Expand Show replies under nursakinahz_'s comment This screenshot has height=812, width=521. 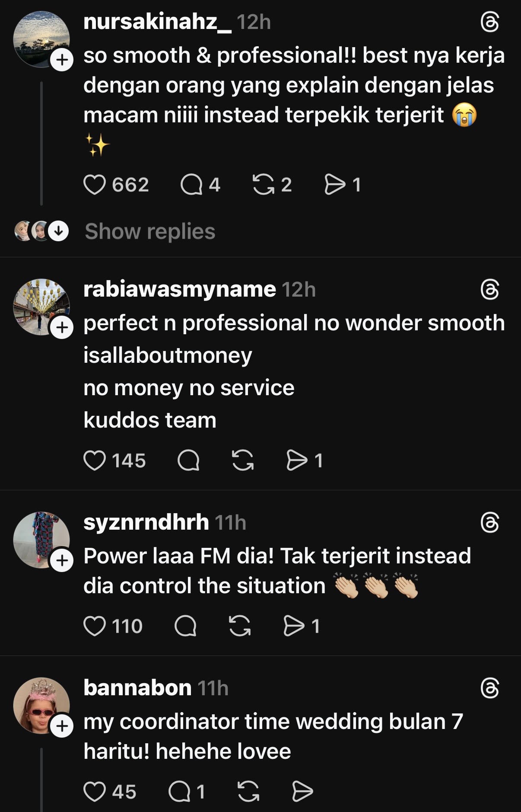(x=149, y=231)
